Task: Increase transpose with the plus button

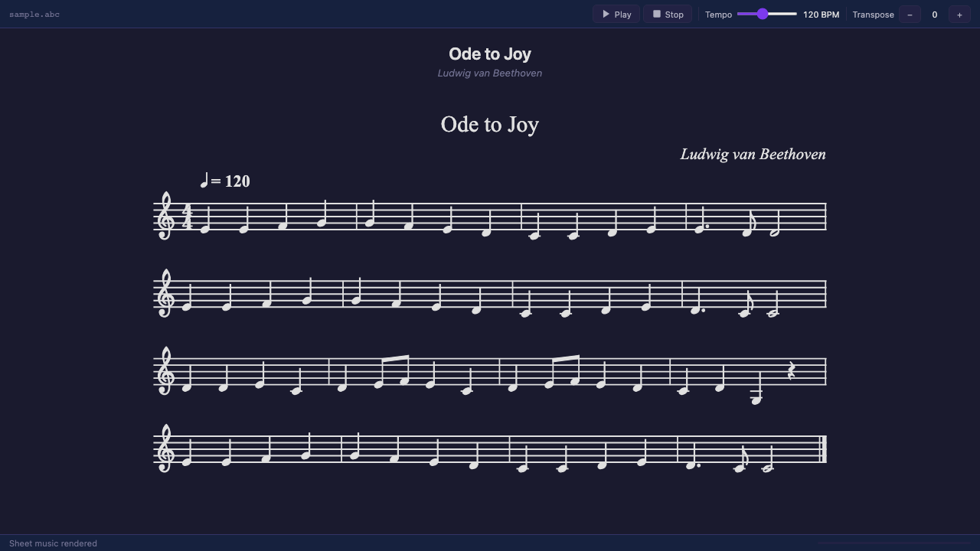Action: point(959,15)
